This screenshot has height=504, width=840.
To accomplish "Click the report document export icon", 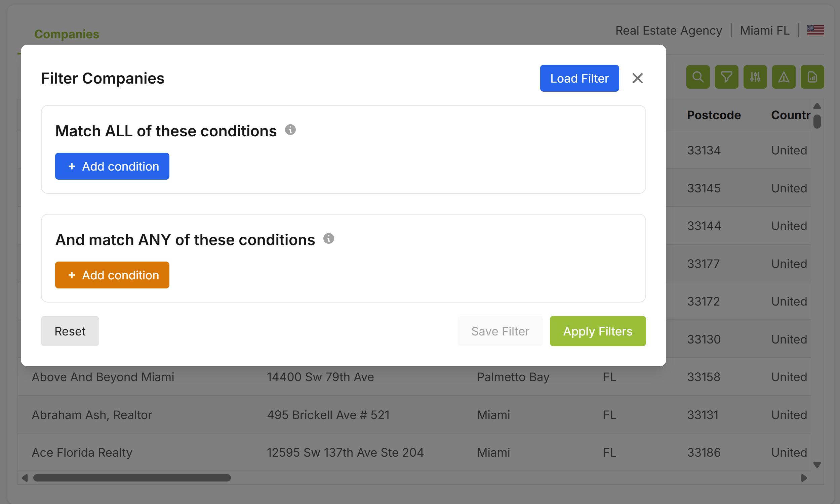I will (812, 77).
